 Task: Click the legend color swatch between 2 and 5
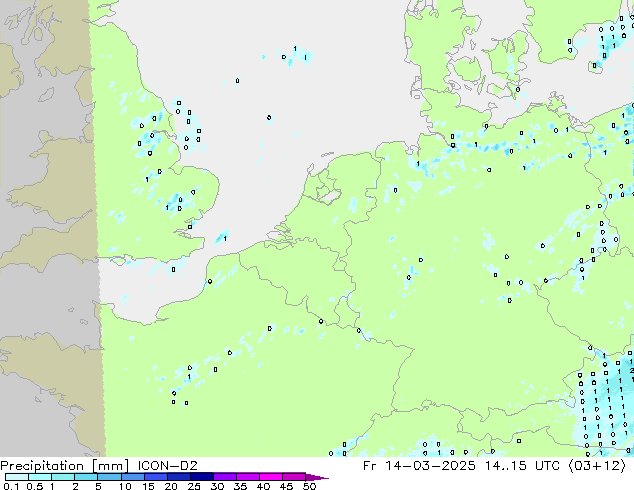pos(86,477)
